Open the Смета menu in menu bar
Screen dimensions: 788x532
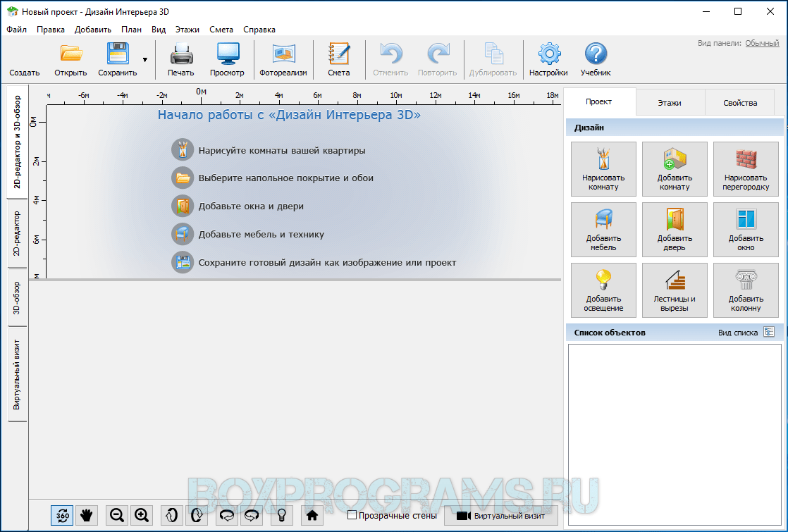(x=221, y=30)
